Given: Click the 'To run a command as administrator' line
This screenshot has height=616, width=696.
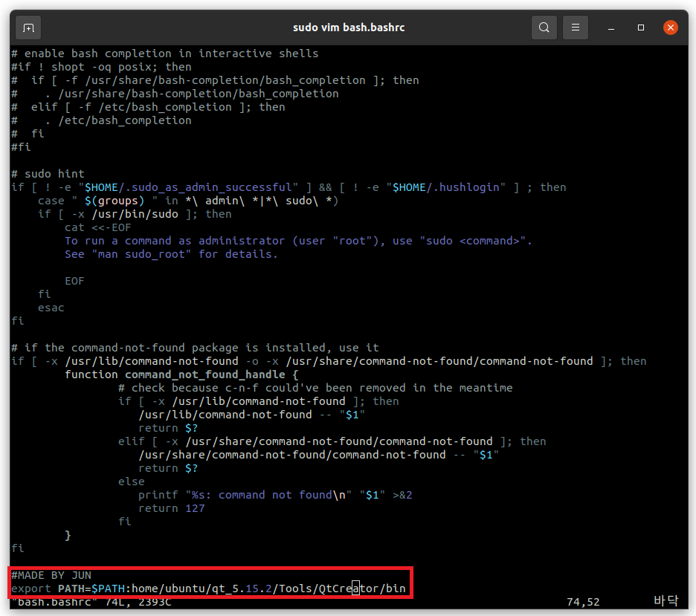Looking at the screenshot, I should [x=298, y=241].
